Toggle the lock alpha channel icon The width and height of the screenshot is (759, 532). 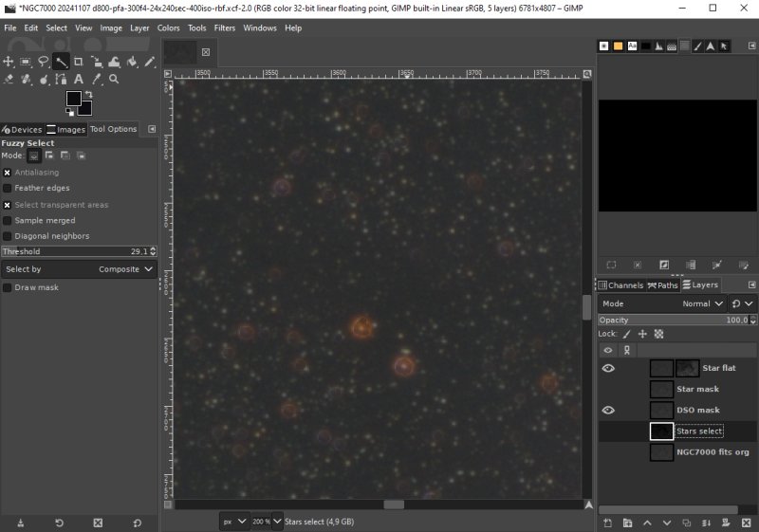(658, 334)
